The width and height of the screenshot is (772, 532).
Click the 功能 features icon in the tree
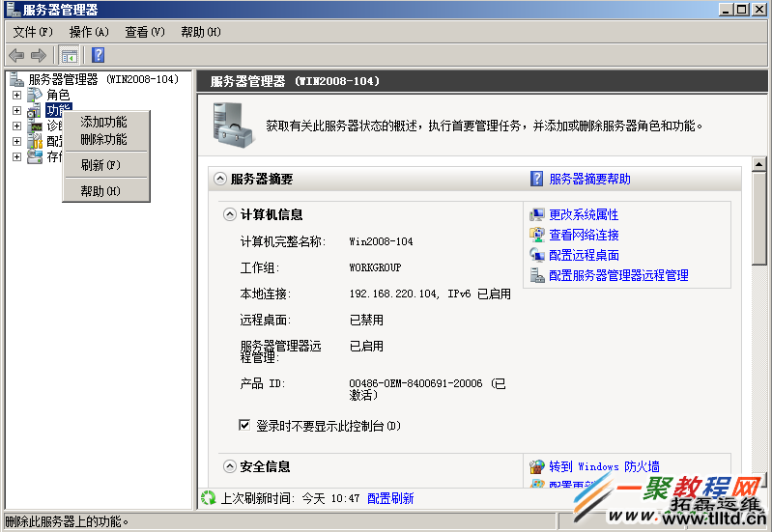pos(35,110)
